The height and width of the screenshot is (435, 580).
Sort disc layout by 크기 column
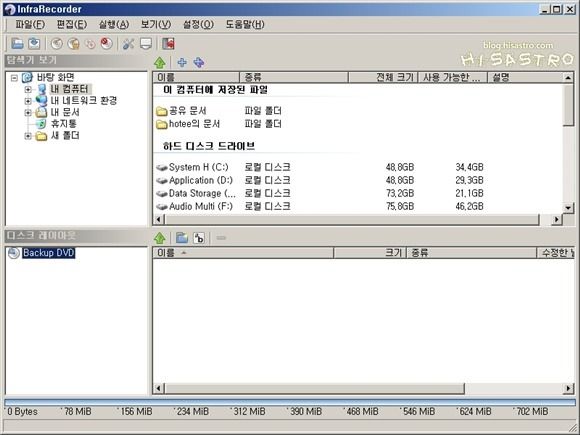coord(370,253)
